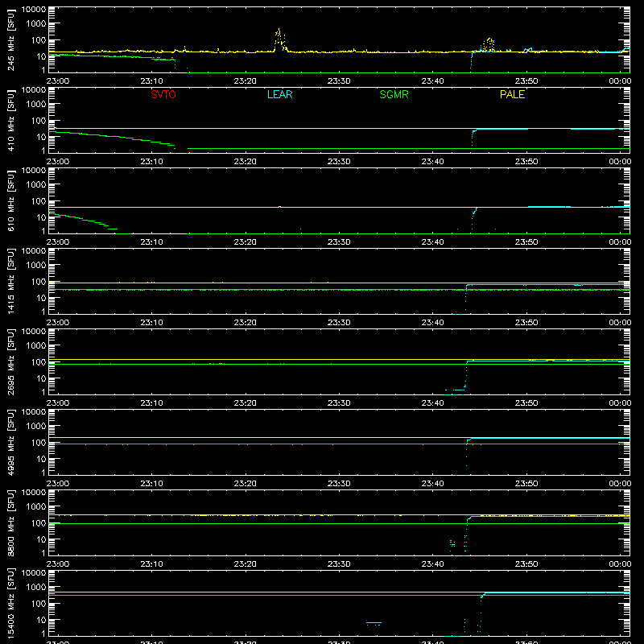This screenshot has height=644, width=644.
Task: Click the 10 tick label on the 15400 MHz axis
Action: click(x=41, y=620)
